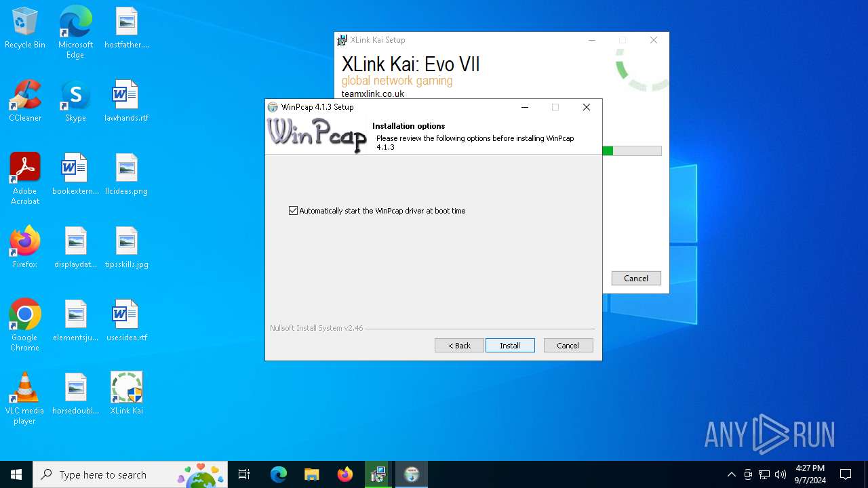Select the bookextern document on the desktop
Screen dimensions: 868x488
tap(75, 175)
